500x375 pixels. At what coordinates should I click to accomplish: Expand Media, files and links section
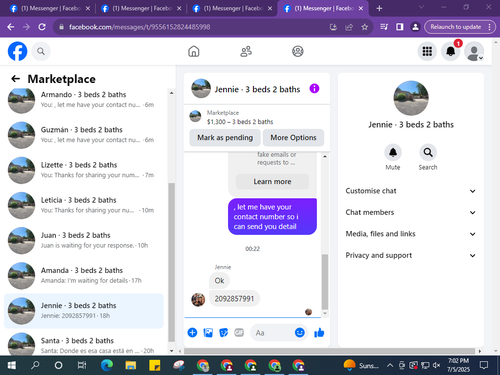pos(411,234)
